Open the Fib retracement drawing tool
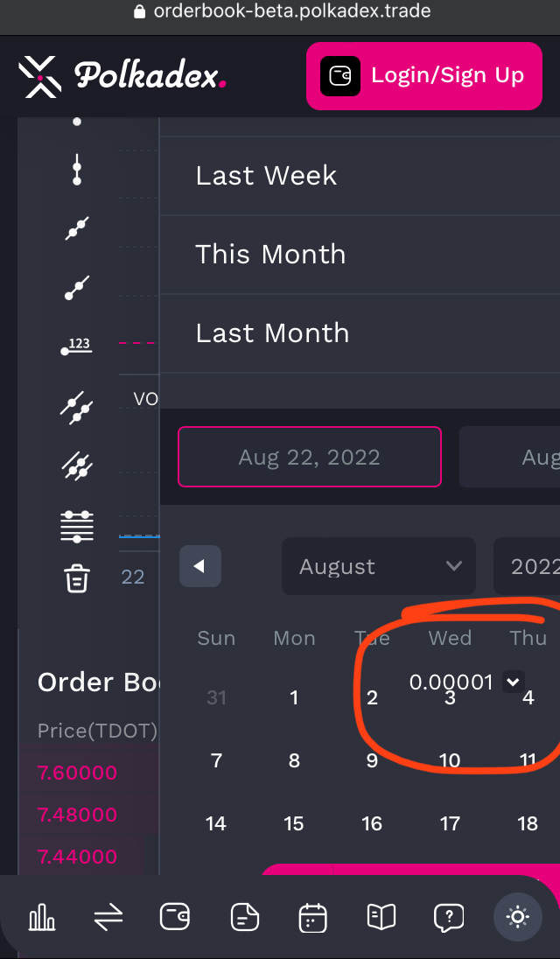This screenshot has height=959, width=560. (76, 525)
